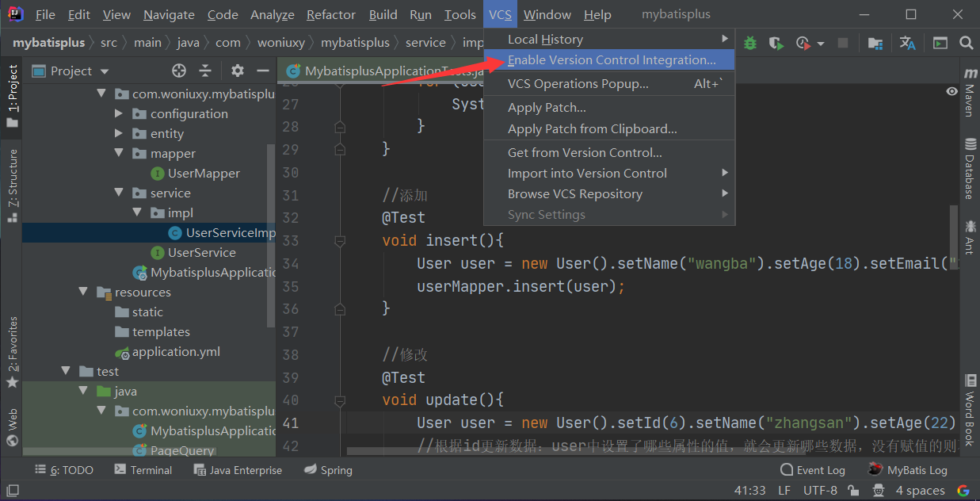Open the Web side tab
980x501 pixels.
tap(12, 428)
